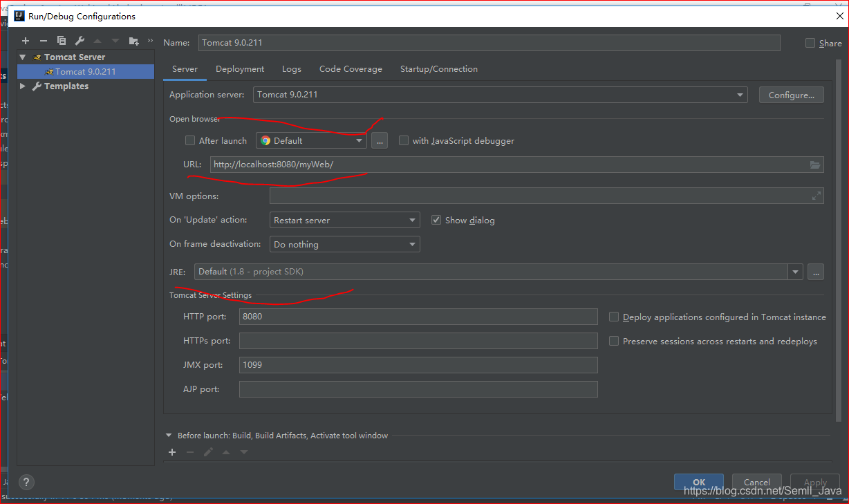Viewport: 849px width, 504px height.
Task: Show more toolbar actions chevron
Action: coord(150,40)
